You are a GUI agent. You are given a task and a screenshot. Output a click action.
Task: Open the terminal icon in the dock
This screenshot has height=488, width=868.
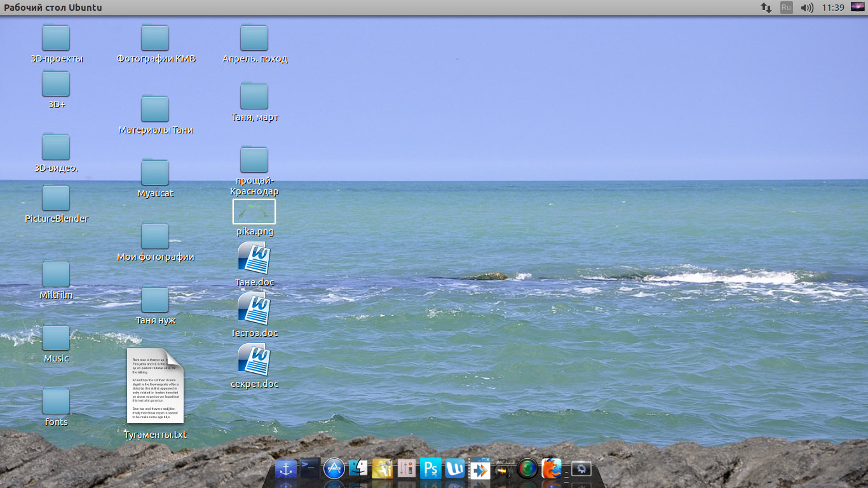pyautogui.click(x=310, y=468)
